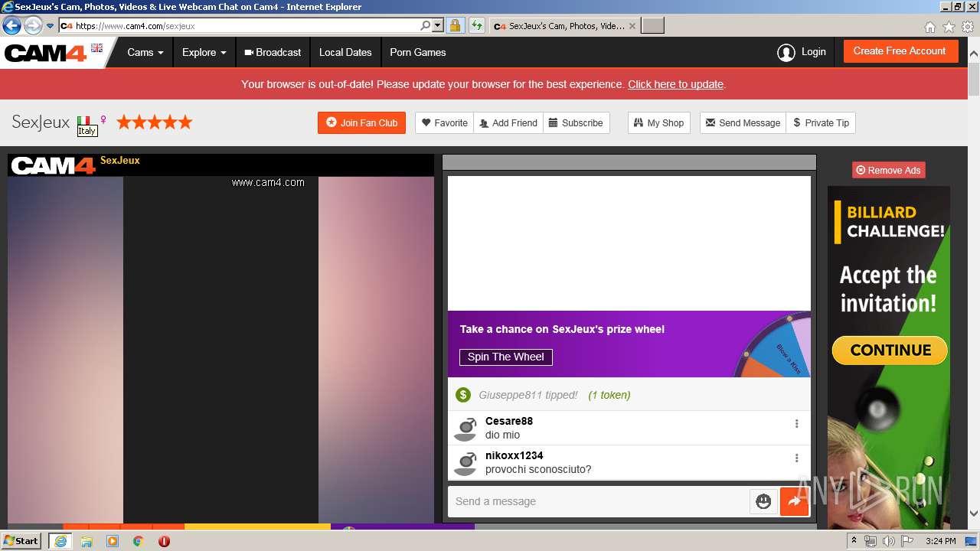980x551 pixels.
Task: Open the Start menu
Action: pyautogui.click(x=21, y=541)
